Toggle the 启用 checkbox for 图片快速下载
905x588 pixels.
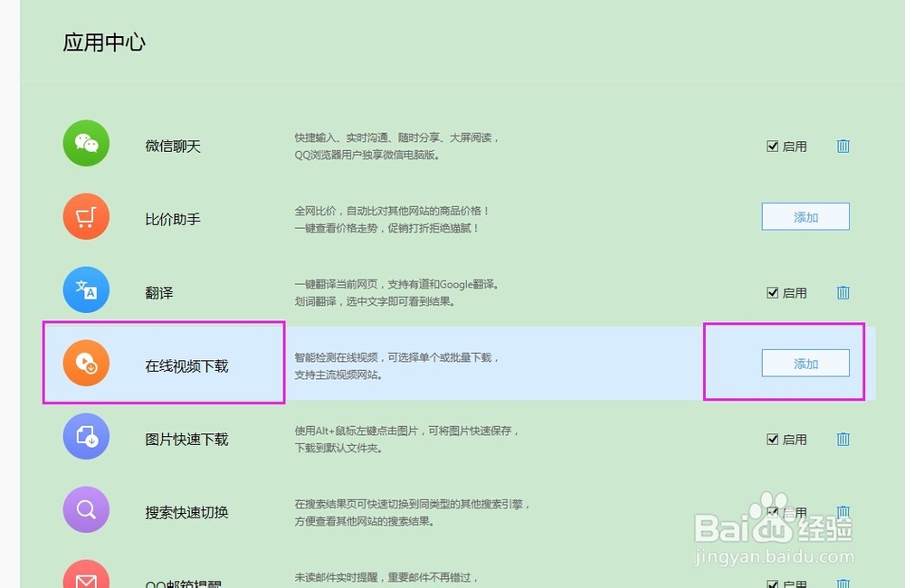[772, 439]
